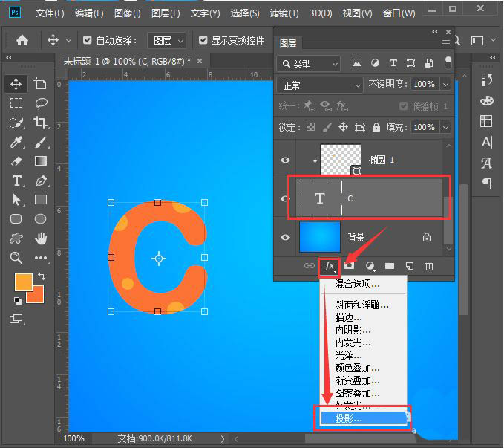
Task: Toggle layer filtering on/off switch
Action: [448, 62]
